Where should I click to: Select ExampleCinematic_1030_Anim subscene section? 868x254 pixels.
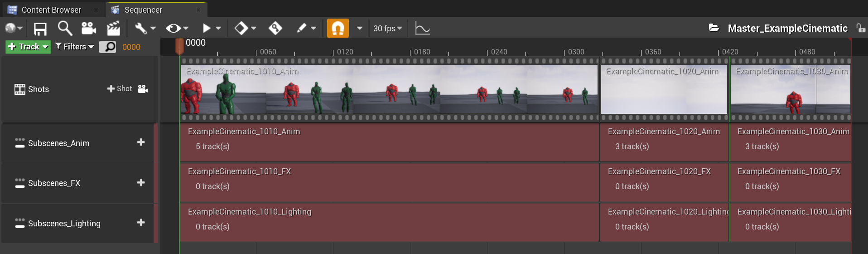tap(791, 142)
